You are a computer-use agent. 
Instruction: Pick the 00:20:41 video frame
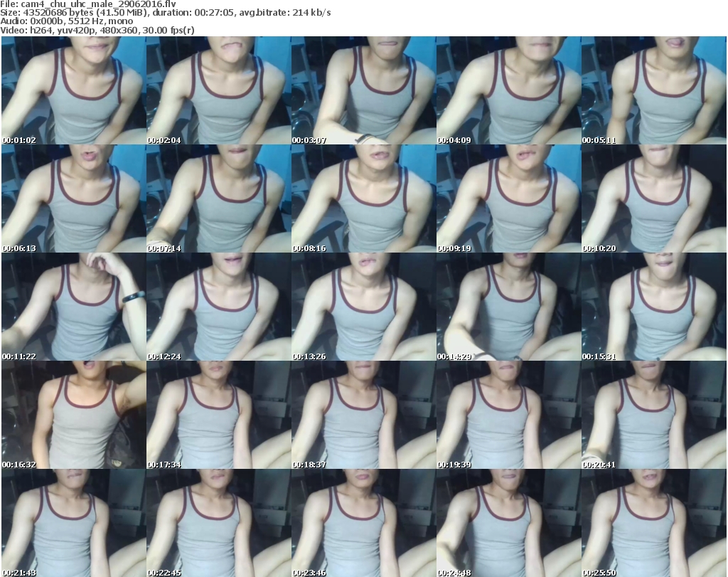pyautogui.click(x=654, y=415)
